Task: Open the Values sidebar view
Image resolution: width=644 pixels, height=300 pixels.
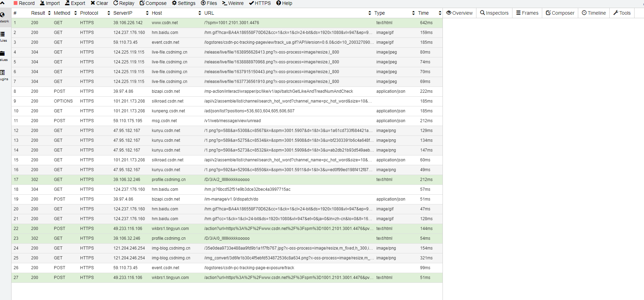Action: tap(3, 56)
